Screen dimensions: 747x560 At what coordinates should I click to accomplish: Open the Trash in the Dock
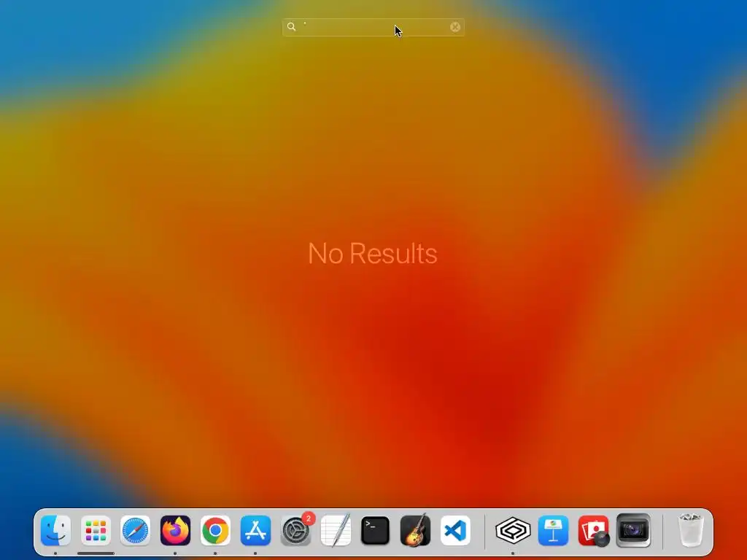pos(690,530)
